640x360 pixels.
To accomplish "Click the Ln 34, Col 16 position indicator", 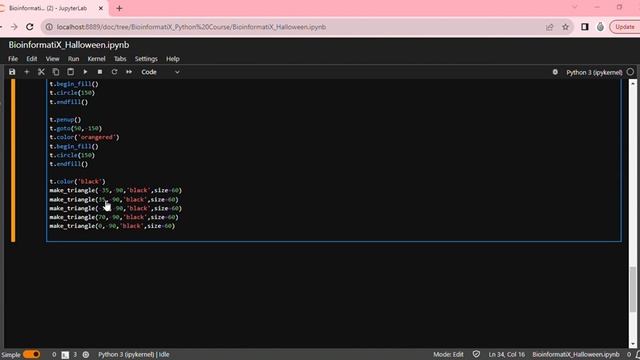I will [x=507, y=354].
